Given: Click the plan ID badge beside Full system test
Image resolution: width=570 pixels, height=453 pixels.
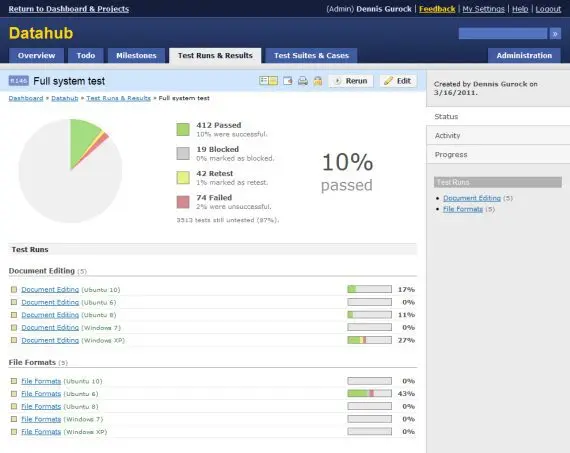Looking at the screenshot, I should 19,81.
